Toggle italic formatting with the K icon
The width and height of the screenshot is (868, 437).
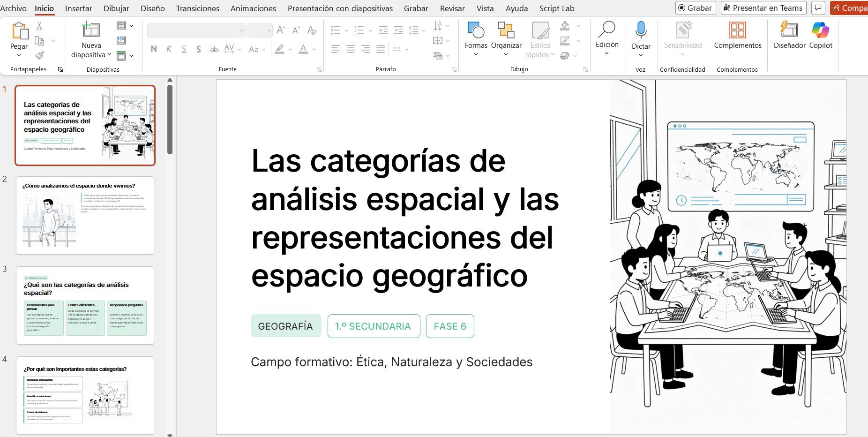(x=168, y=49)
